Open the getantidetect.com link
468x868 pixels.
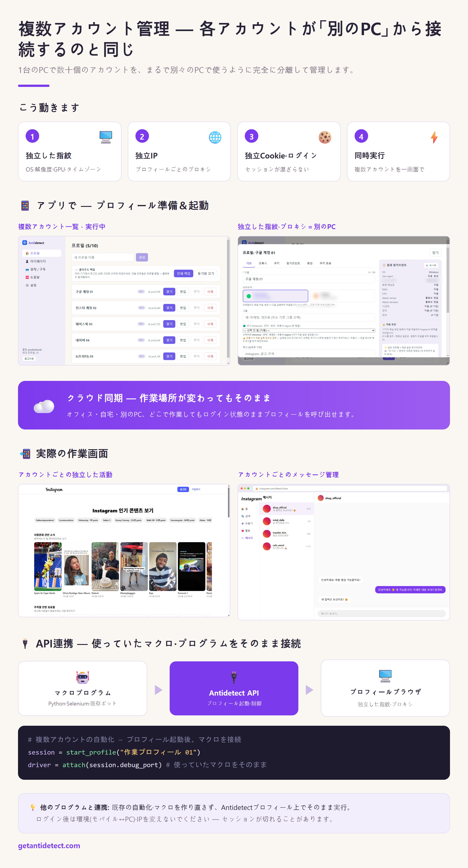[49, 845]
